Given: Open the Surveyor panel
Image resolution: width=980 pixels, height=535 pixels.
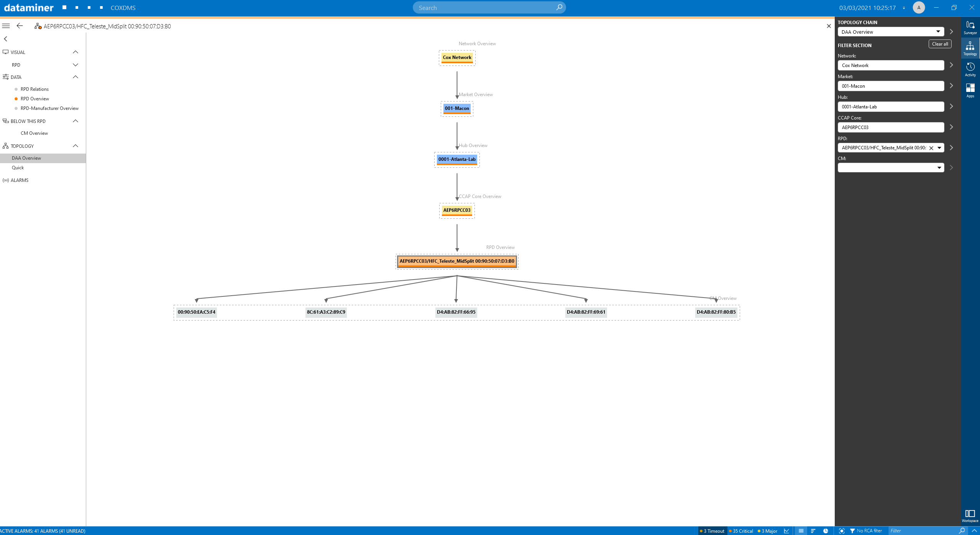Looking at the screenshot, I should 970,28.
